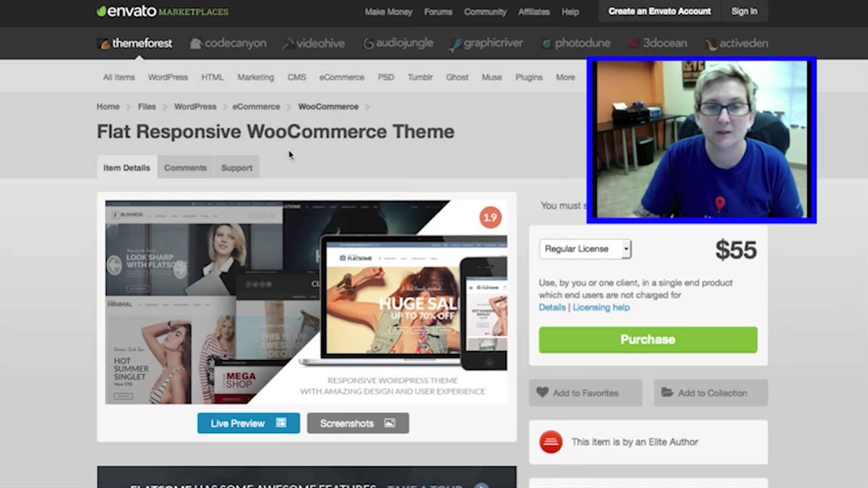Click the version 1.9 badge on preview

tap(490, 218)
